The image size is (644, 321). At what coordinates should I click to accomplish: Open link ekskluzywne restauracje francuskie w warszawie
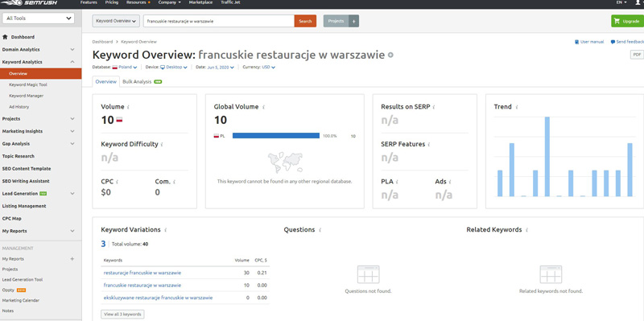point(158,298)
